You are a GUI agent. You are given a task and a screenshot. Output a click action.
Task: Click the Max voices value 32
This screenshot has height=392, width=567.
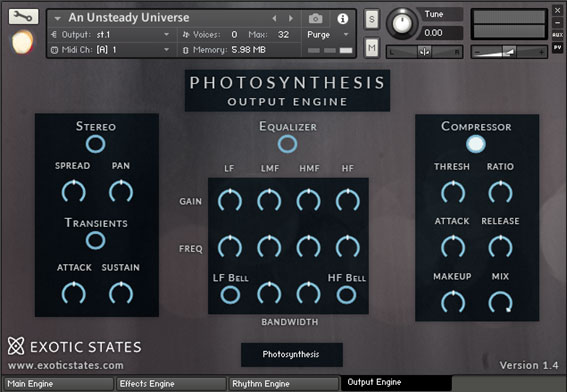pyautogui.click(x=284, y=35)
